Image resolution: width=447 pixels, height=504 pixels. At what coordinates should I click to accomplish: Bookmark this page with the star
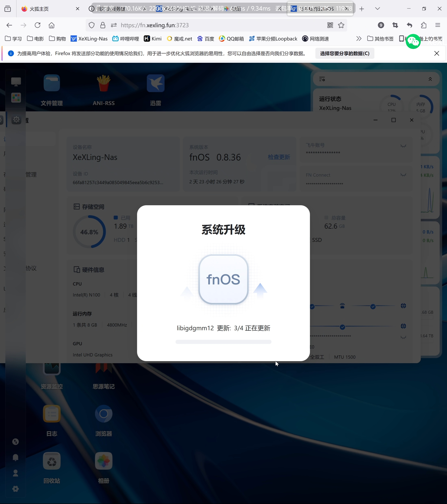pos(341,25)
